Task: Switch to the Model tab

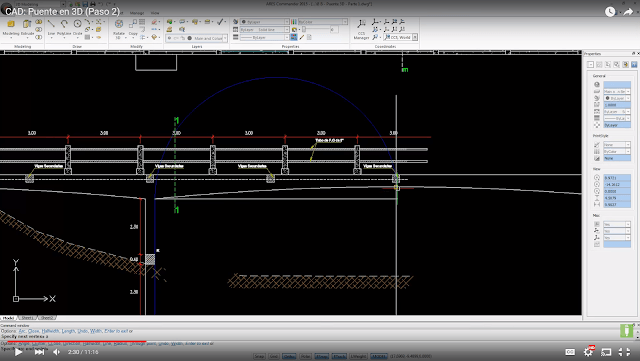Action: click(x=8, y=318)
